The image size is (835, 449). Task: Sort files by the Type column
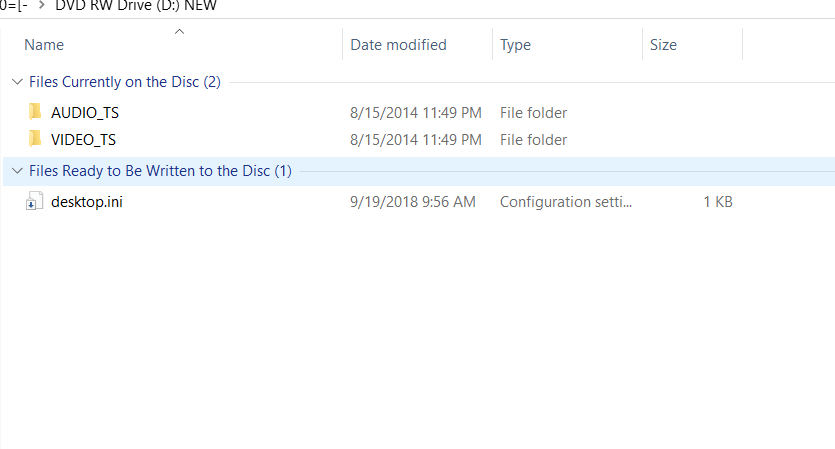[515, 45]
